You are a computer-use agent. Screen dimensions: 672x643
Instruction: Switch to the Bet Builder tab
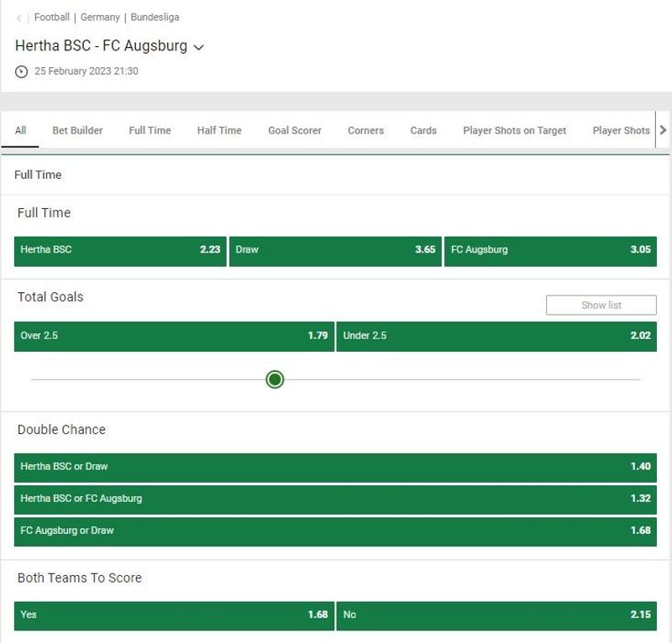[77, 130]
